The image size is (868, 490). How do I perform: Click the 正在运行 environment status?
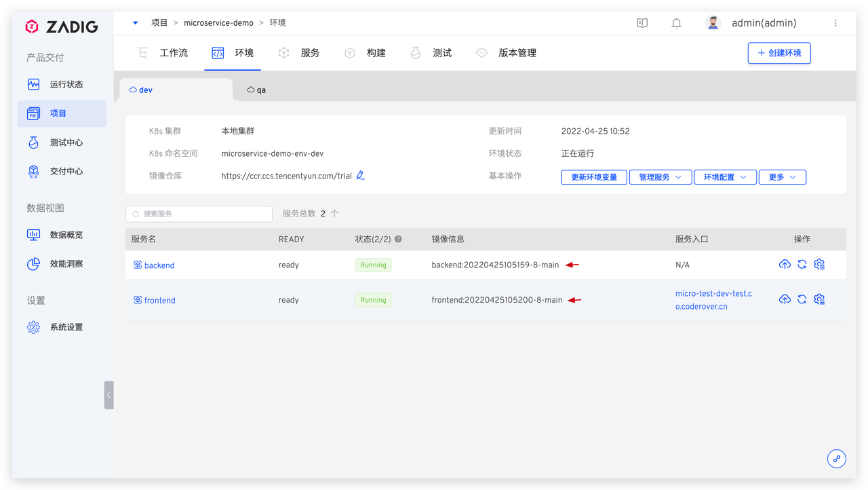click(578, 153)
